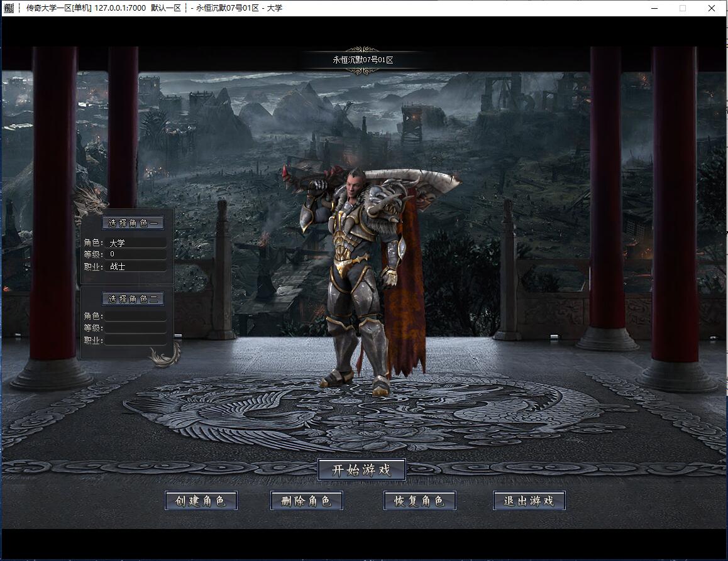Viewport: 728px width, 561px height.
Task: Choose the 选择角色一 slot button
Action: [133, 223]
